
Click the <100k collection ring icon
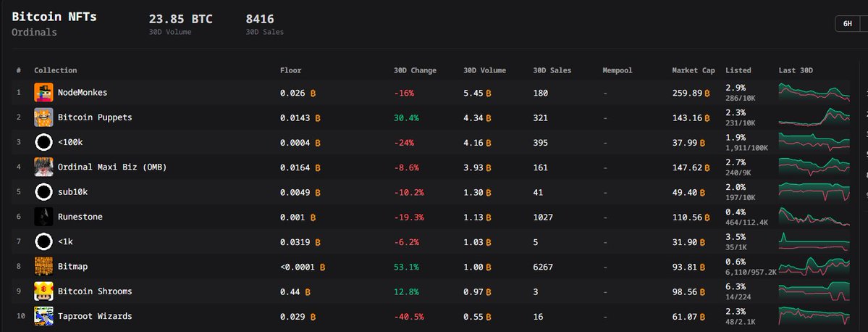tap(43, 143)
